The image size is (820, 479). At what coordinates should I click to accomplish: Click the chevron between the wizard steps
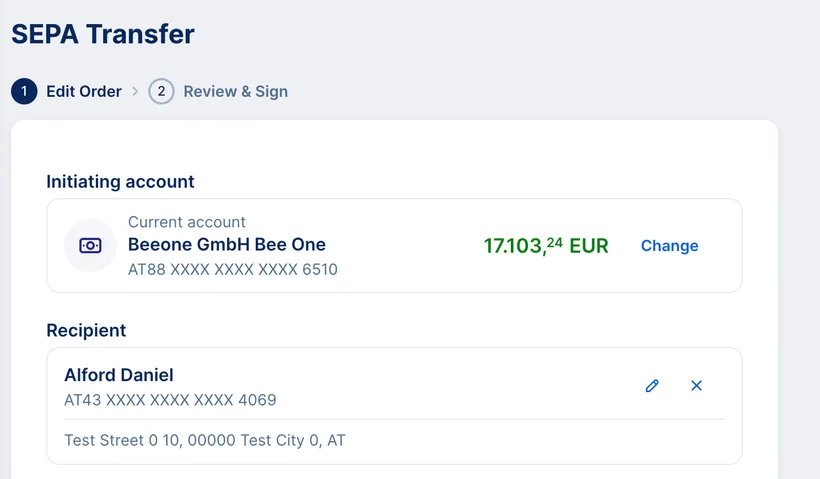pyautogui.click(x=135, y=92)
